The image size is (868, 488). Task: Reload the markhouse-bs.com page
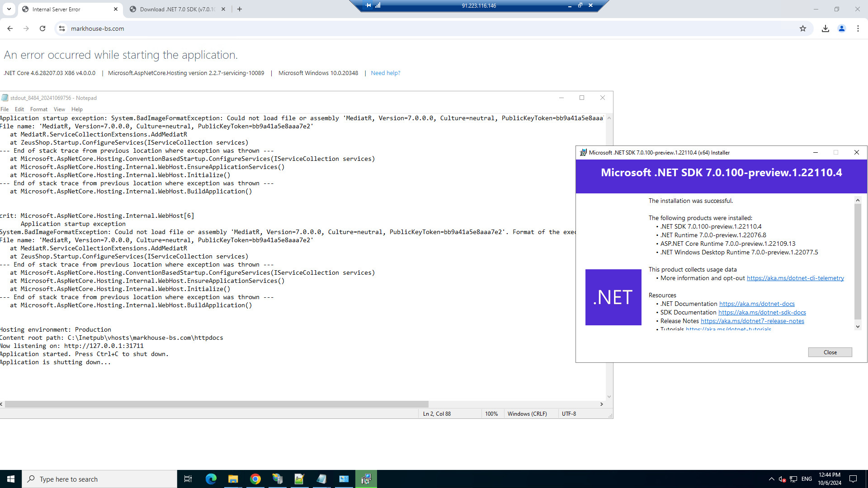(42, 28)
